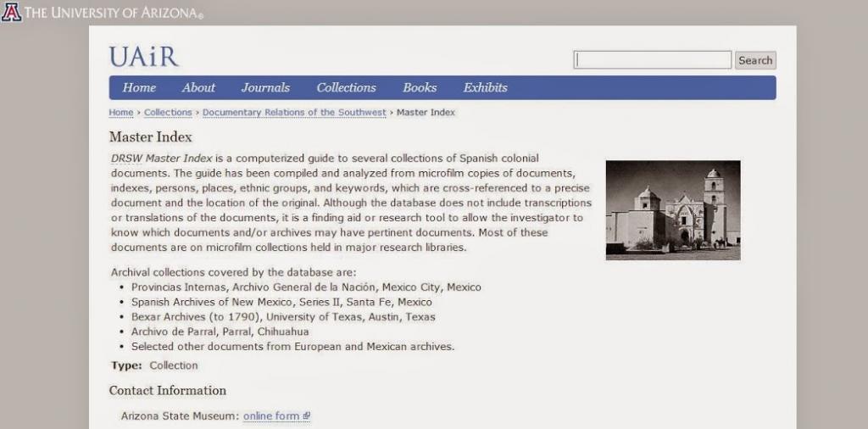Image resolution: width=868 pixels, height=429 pixels.
Task: Click the Type: label
Action: pyautogui.click(x=126, y=365)
